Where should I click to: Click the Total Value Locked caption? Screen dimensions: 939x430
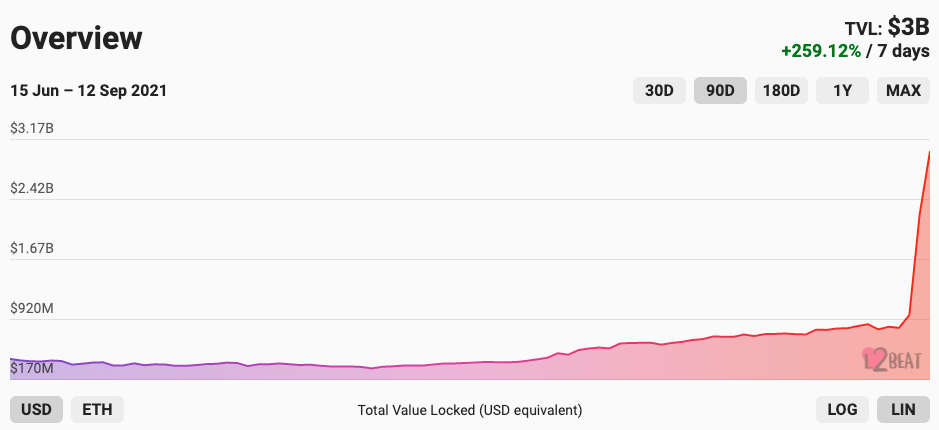[470, 410]
